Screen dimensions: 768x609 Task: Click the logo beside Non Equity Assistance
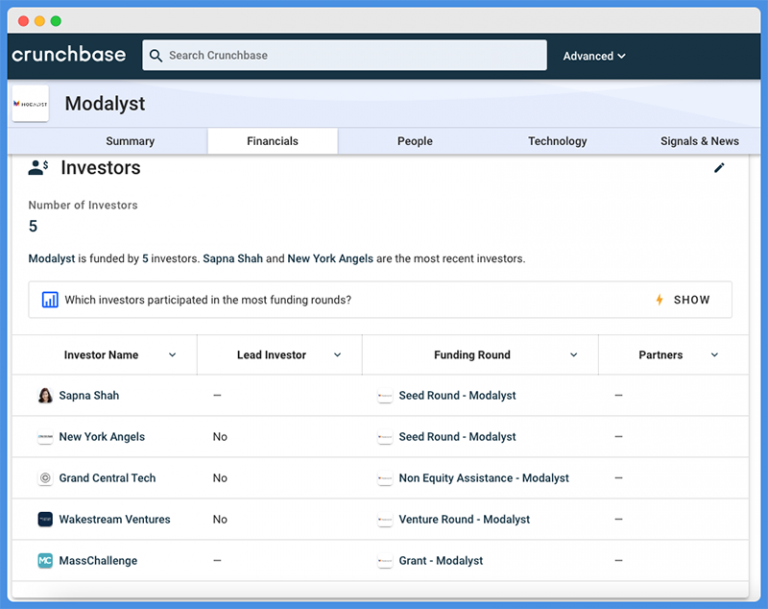(385, 478)
